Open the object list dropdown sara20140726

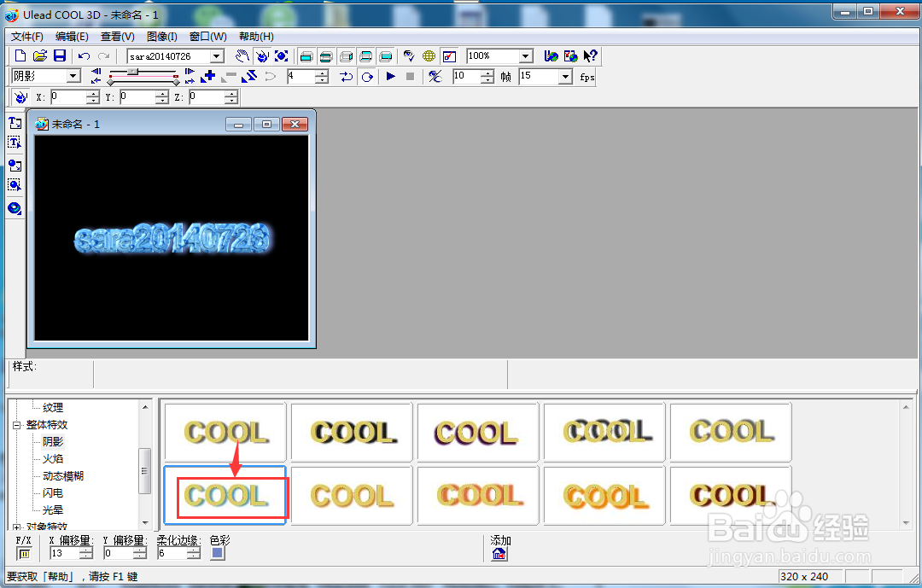coord(217,56)
